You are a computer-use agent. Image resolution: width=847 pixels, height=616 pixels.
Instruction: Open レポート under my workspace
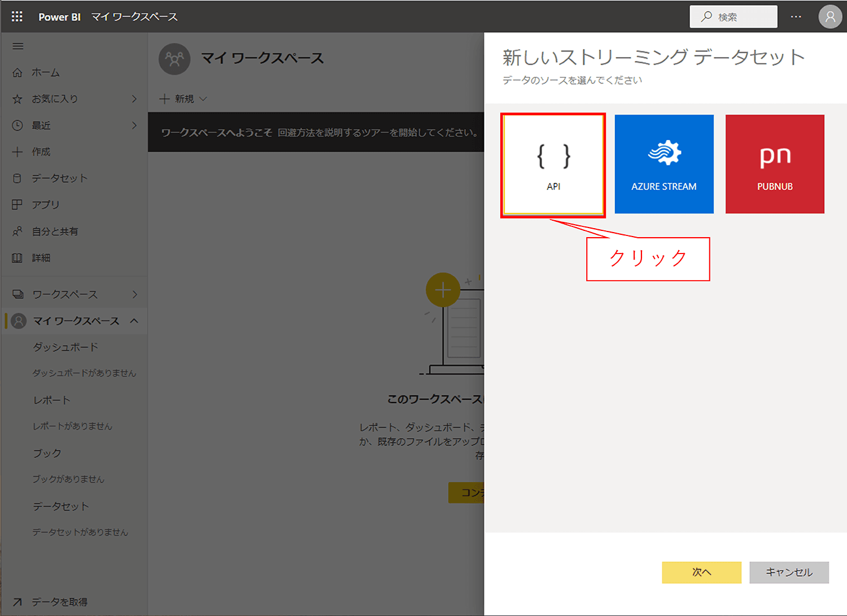click(x=52, y=400)
